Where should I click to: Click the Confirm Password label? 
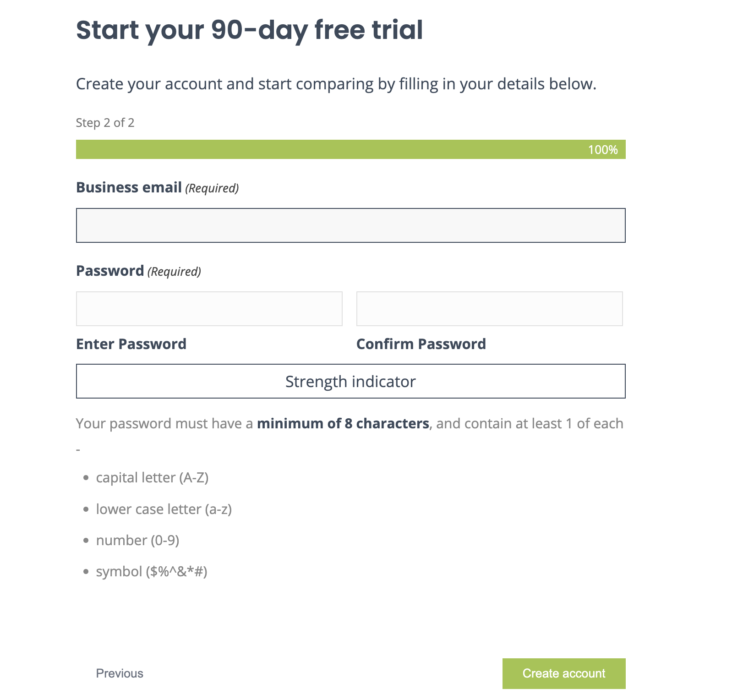click(x=421, y=344)
